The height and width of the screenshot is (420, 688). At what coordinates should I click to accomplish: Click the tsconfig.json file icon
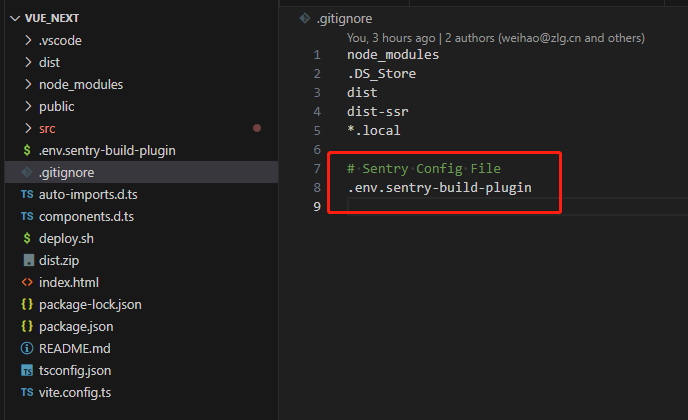[x=27, y=370]
